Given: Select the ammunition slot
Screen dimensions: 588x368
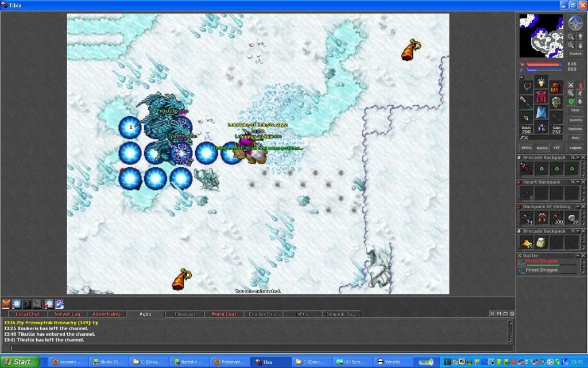Looking at the screenshot, I should point(556,117).
